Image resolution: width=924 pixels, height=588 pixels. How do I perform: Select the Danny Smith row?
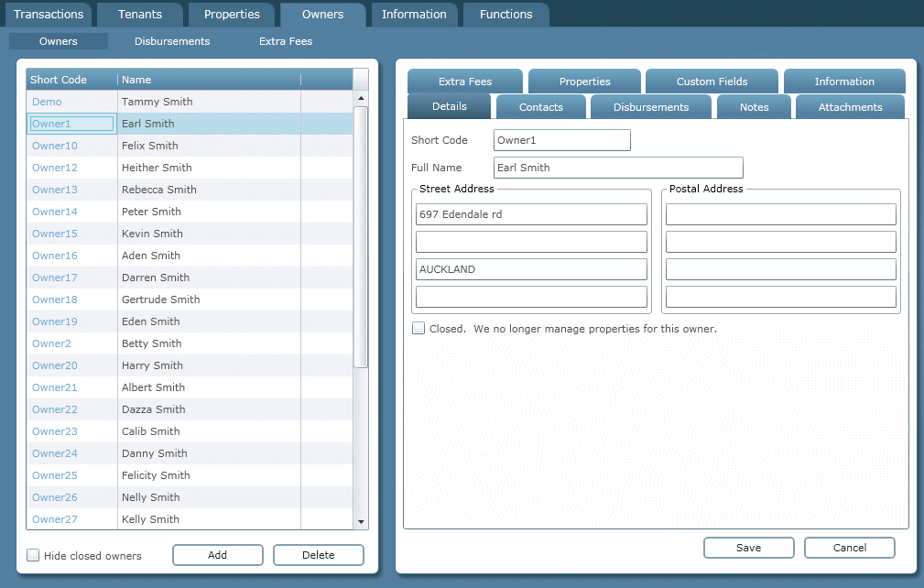point(190,453)
